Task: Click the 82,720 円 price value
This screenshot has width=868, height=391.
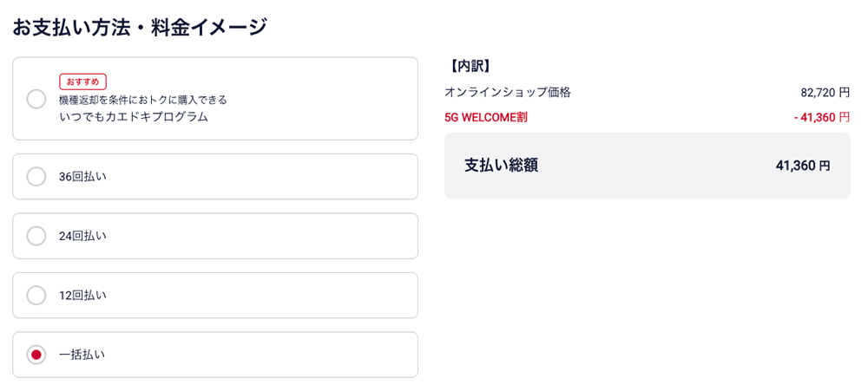Action: tap(825, 93)
